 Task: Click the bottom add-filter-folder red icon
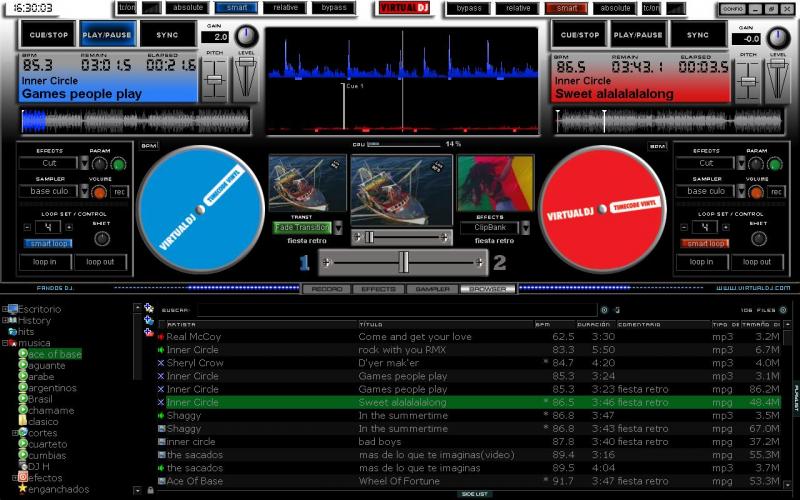[148, 333]
